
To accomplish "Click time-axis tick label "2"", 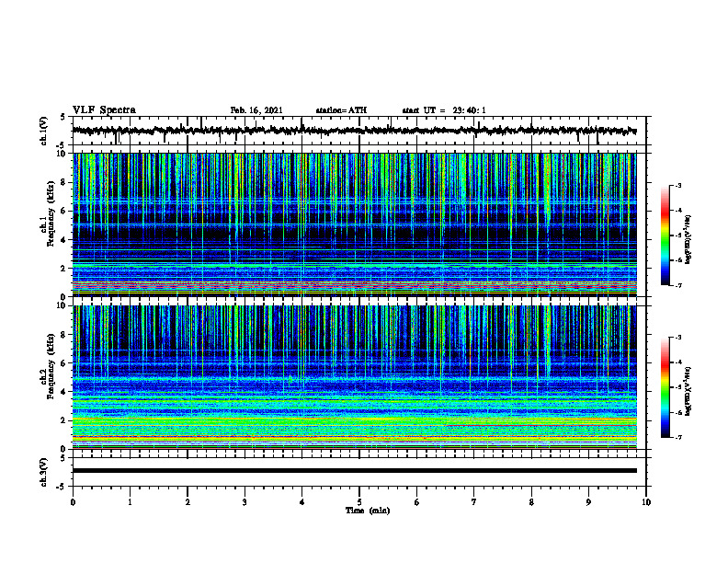I will (188, 502).
